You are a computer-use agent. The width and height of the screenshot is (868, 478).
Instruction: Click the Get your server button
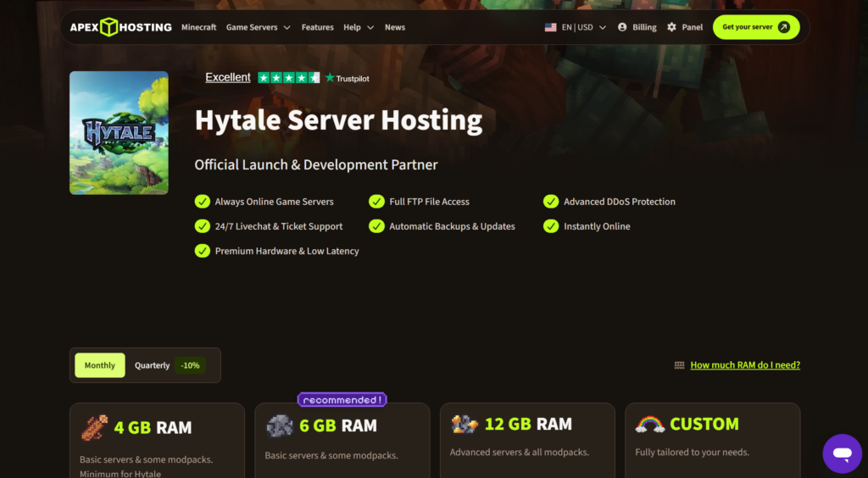click(755, 27)
